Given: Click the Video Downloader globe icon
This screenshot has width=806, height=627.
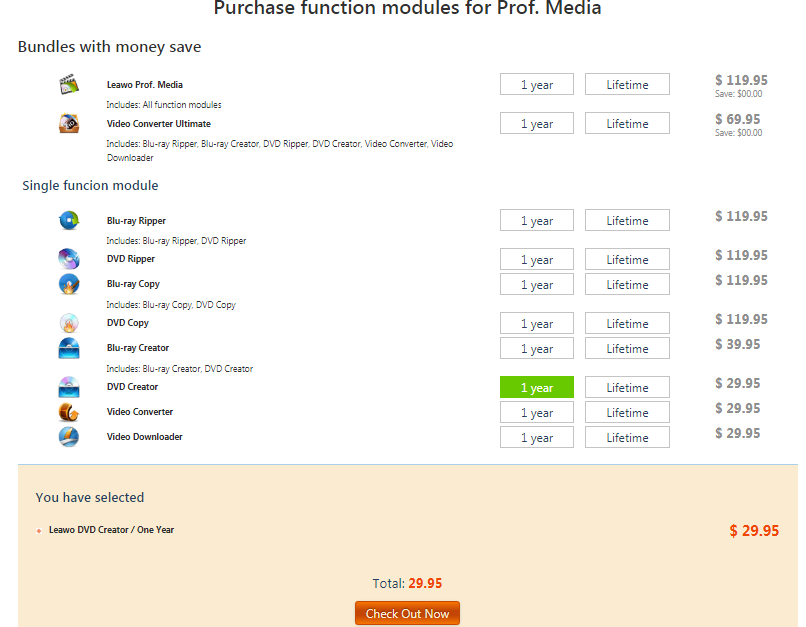Looking at the screenshot, I should (69, 437).
